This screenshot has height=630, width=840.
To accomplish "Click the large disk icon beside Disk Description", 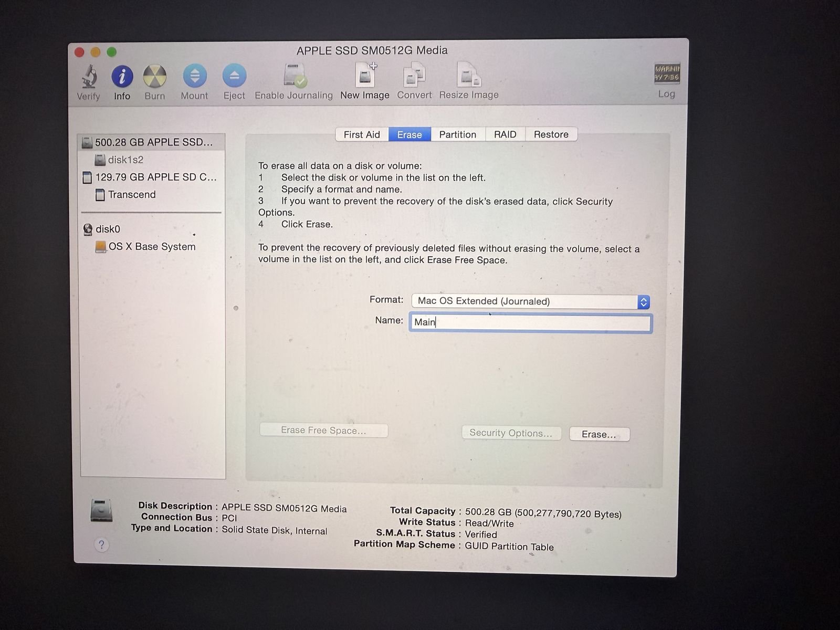I will [101, 510].
